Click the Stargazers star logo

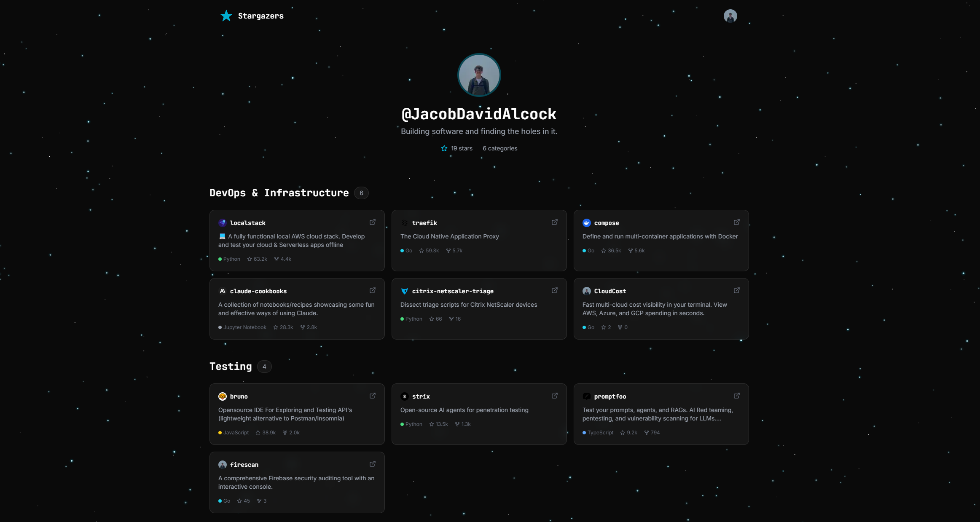point(226,16)
